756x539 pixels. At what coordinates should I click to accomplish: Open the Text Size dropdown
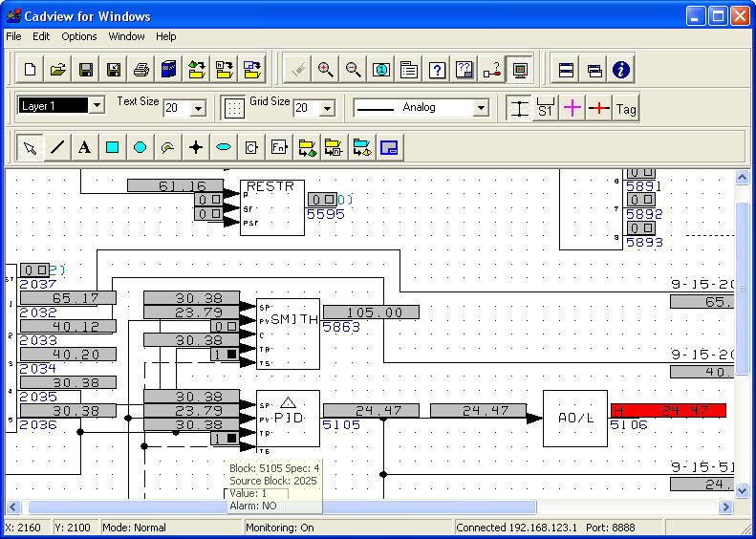[x=198, y=108]
